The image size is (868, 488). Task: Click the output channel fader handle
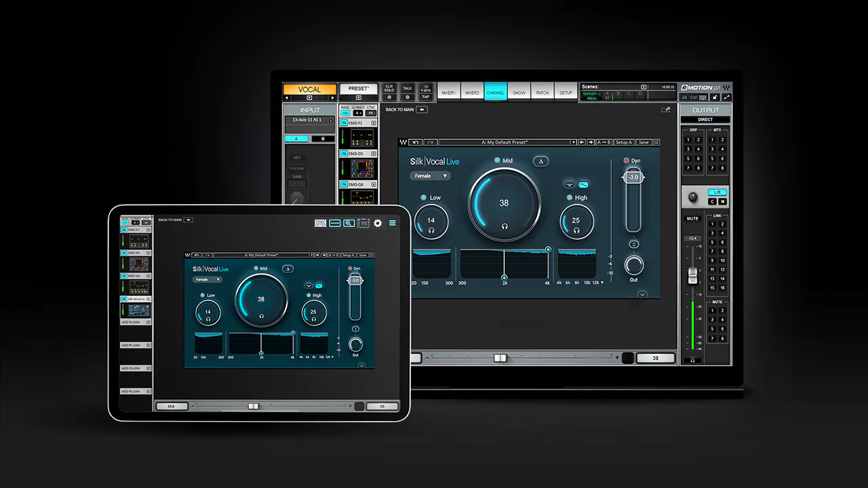tap(692, 275)
